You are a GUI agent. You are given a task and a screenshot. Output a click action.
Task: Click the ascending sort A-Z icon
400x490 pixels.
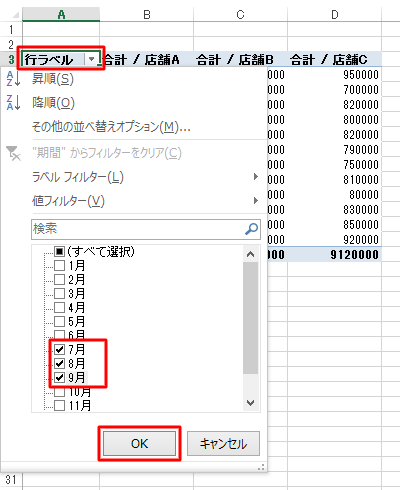tap(13, 79)
